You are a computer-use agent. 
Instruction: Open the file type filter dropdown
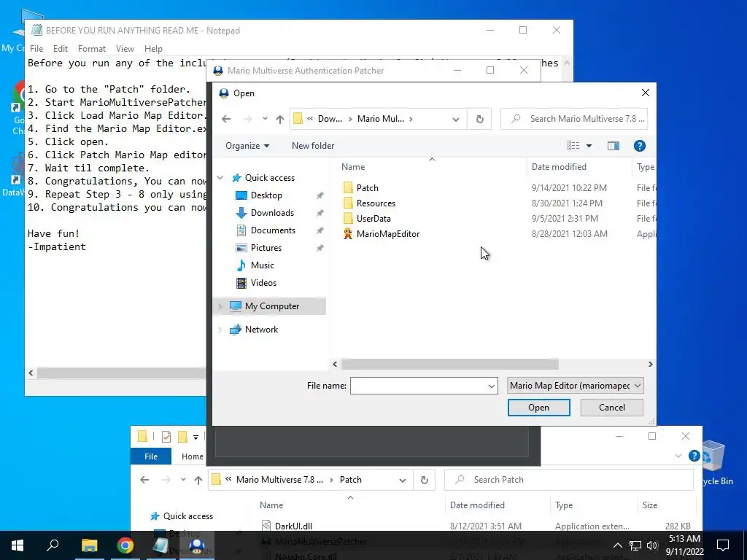point(576,386)
